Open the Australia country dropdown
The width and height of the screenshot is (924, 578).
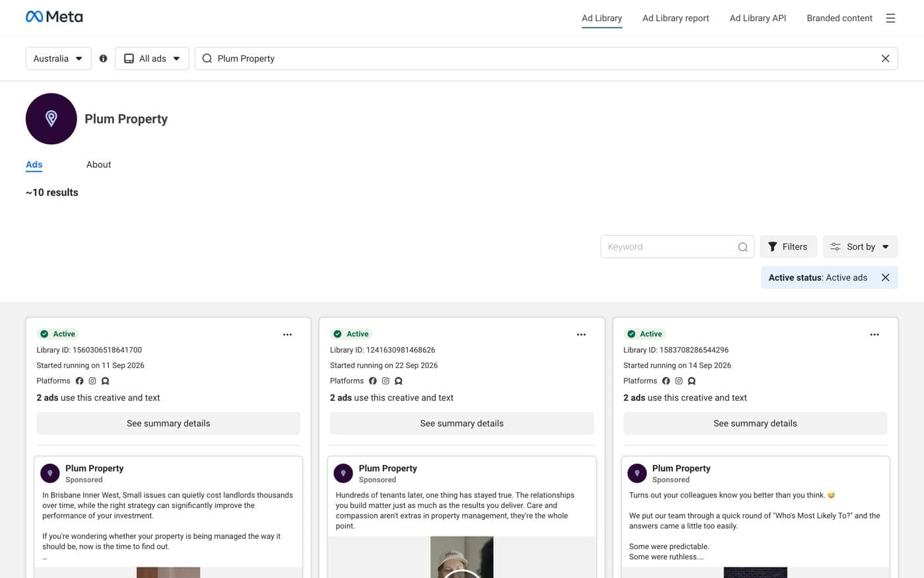pyautogui.click(x=58, y=58)
